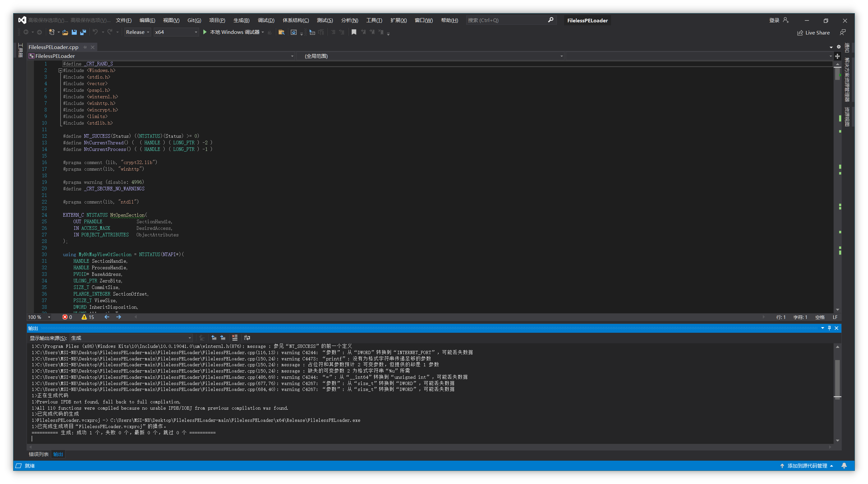Start debugging with the green play icon
868x484 pixels.
click(x=205, y=32)
